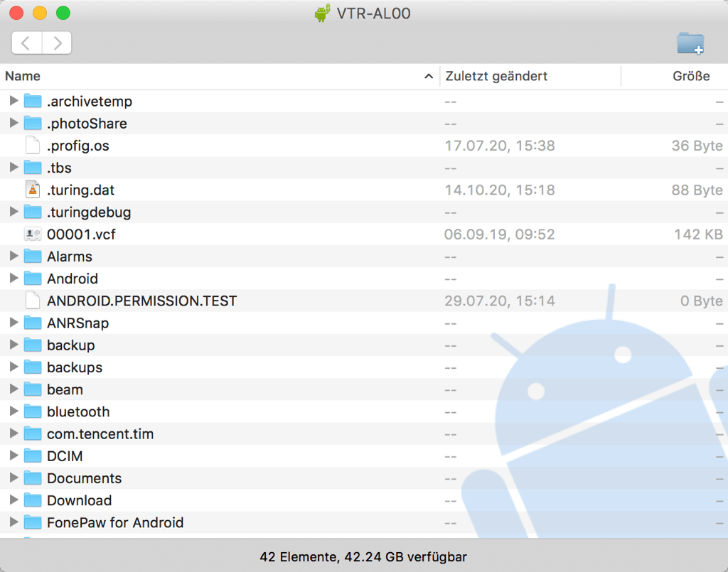This screenshot has width=728, height=572.
Task: Click the Android folder icon
Action: pyautogui.click(x=33, y=279)
